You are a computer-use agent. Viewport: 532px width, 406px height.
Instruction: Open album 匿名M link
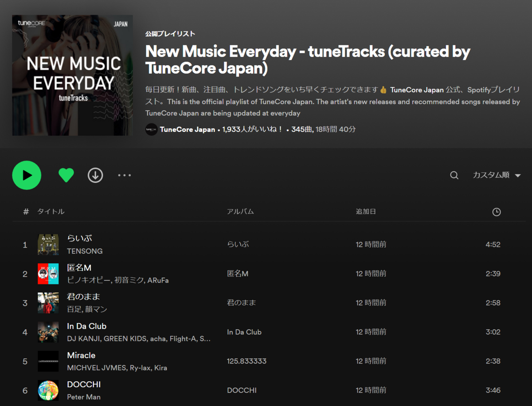click(x=238, y=274)
